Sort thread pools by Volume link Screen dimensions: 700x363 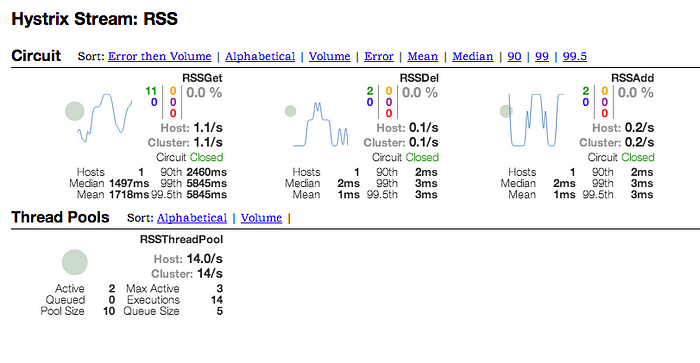(261, 218)
